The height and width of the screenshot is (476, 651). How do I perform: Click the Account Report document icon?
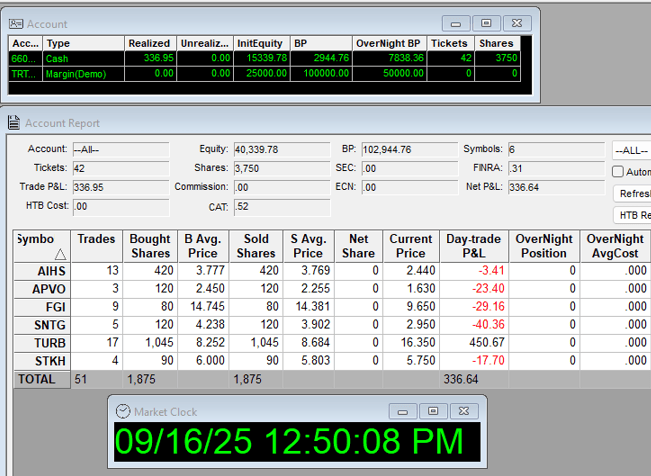(x=13, y=123)
